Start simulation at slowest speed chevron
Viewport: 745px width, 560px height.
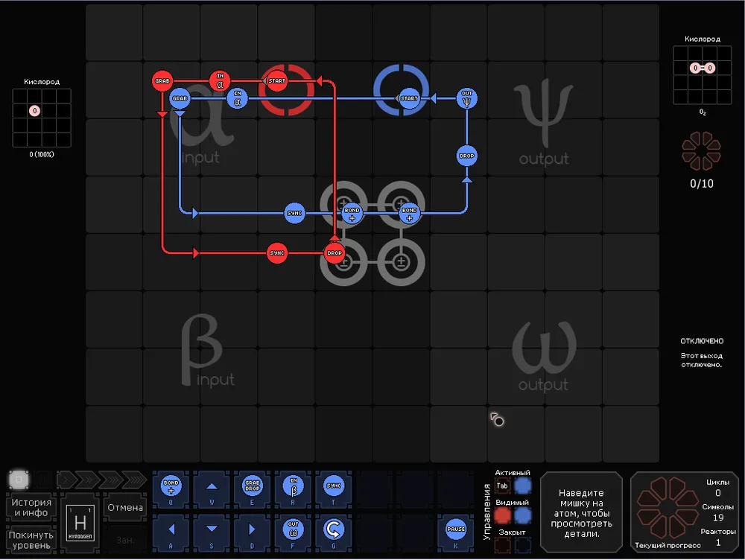(x=66, y=480)
